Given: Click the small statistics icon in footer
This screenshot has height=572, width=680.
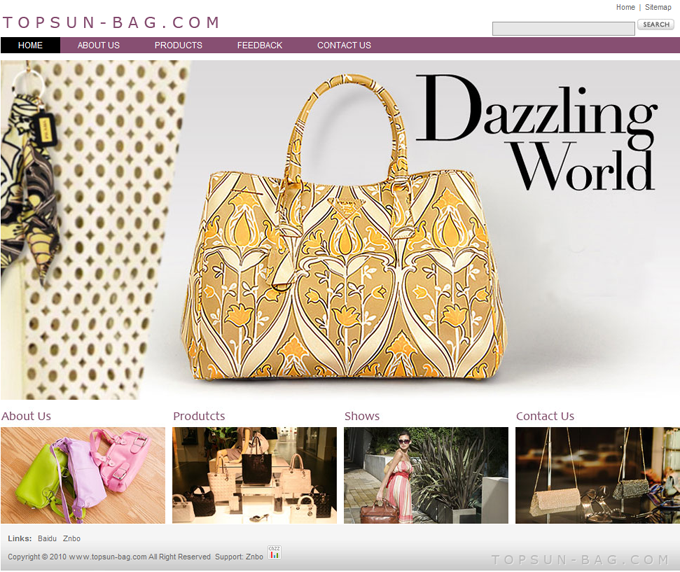Looking at the screenshot, I should [x=274, y=553].
